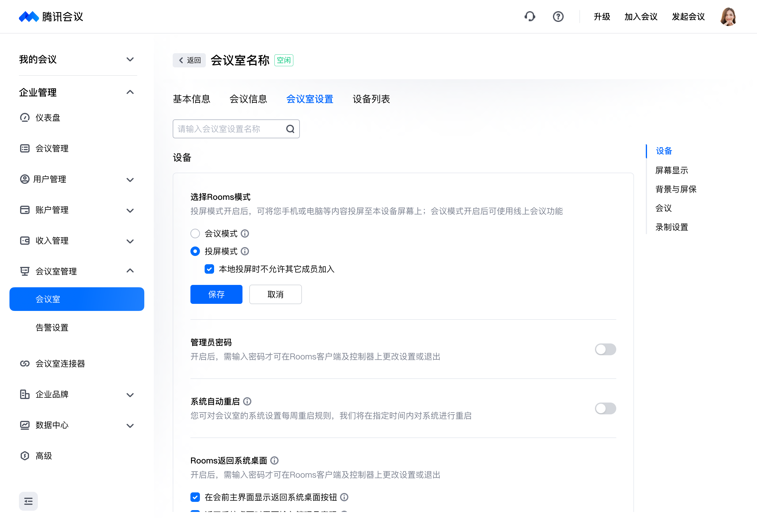Viewport: 757px width, 532px height.
Task: Focus the 会议室设置名称 search field
Action: coord(227,129)
